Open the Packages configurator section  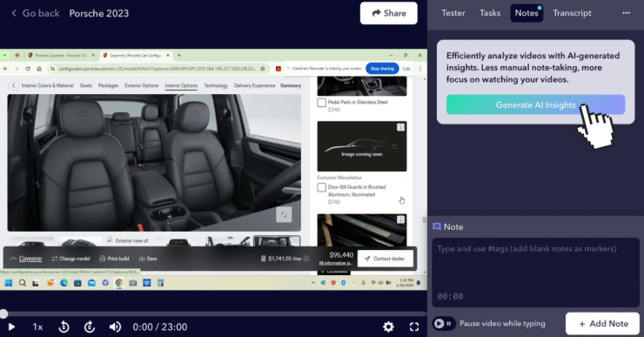[108, 85]
